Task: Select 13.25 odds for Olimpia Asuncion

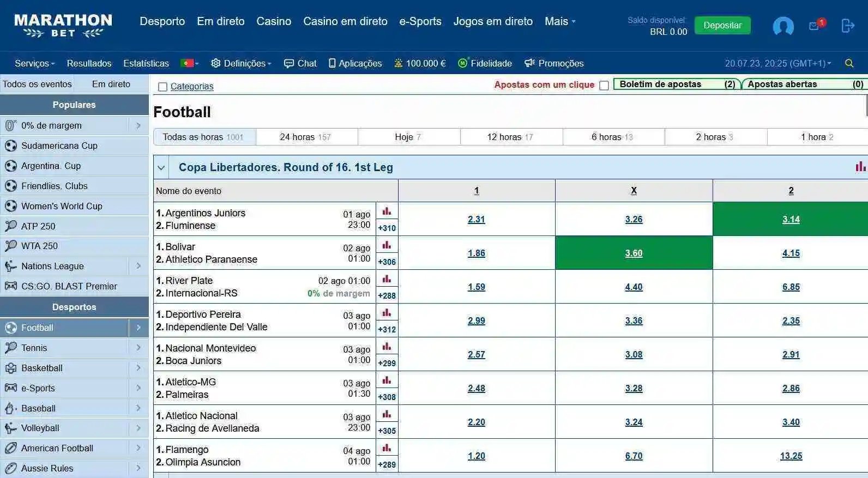Action: point(791,456)
